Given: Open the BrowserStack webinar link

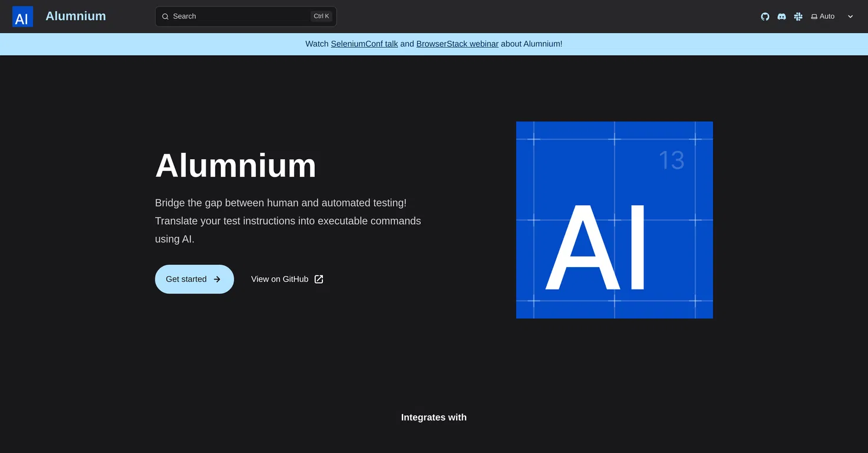Looking at the screenshot, I should click(457, 44).
